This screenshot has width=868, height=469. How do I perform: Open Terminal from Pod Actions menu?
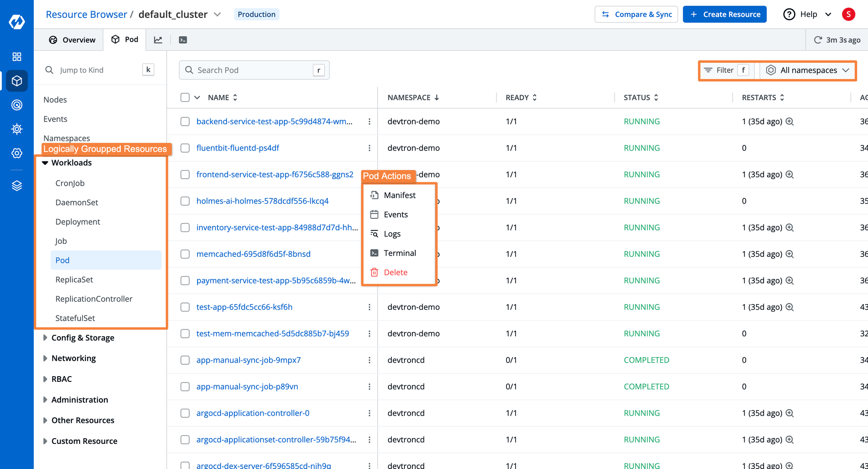[x=400, y=253]
